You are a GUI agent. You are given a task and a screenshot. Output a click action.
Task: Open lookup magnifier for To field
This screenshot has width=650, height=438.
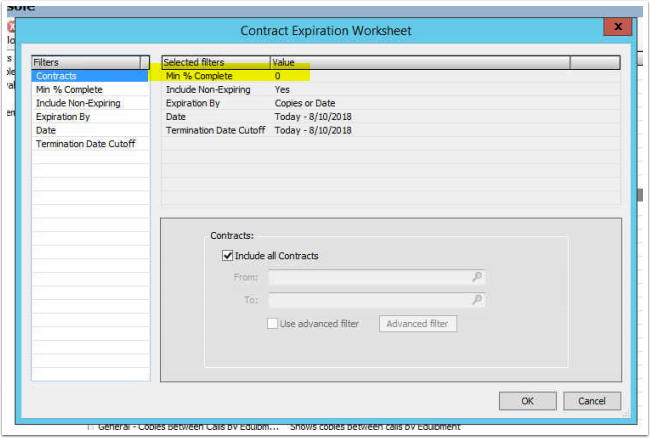(477, 299)
